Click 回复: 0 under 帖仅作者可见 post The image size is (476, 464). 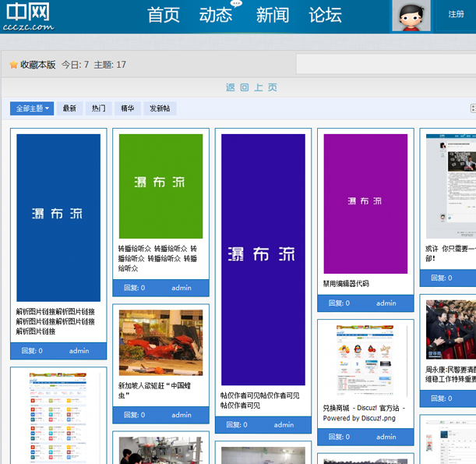(237, 425)
